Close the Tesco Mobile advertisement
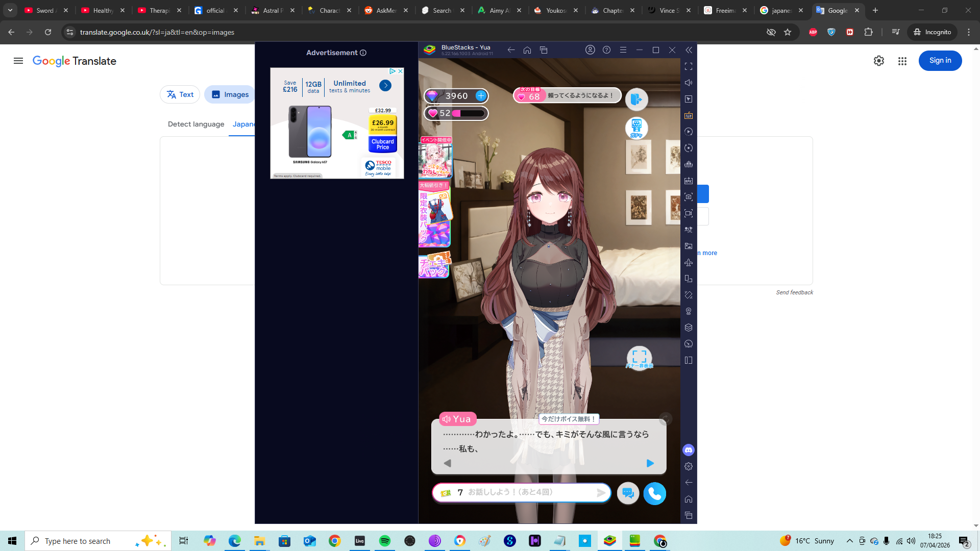 (401, 71)
